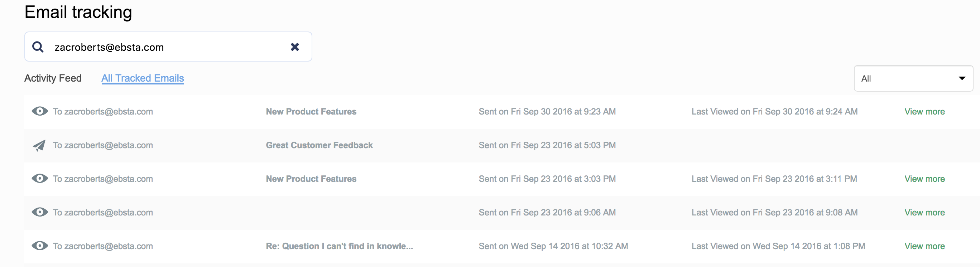
Task: Click the New Product Features subject sent Sep 30
Action: 311,111
